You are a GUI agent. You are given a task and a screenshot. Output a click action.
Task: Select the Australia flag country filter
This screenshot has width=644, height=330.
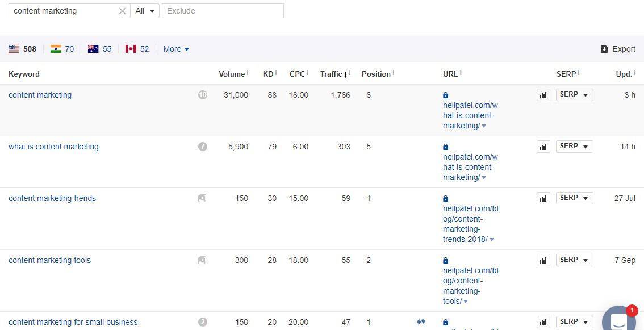pyautogui.click(x=93, y=49)
